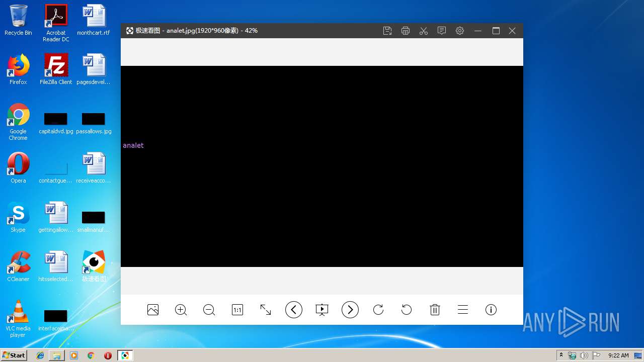The height and width of the screenshot is (362, 644).
Task: Show image information
Action: 491,310
